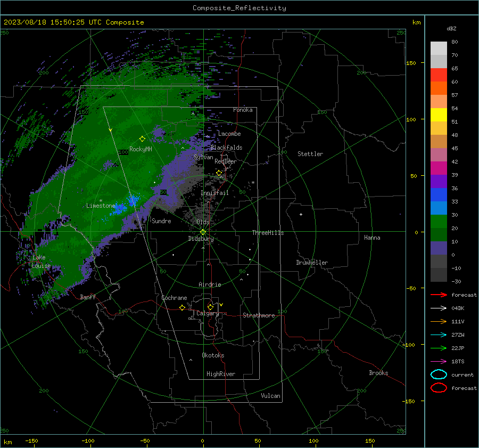
Task: Click the yellow diamond marker at RedDeer
Action: [x=219, y=173]
